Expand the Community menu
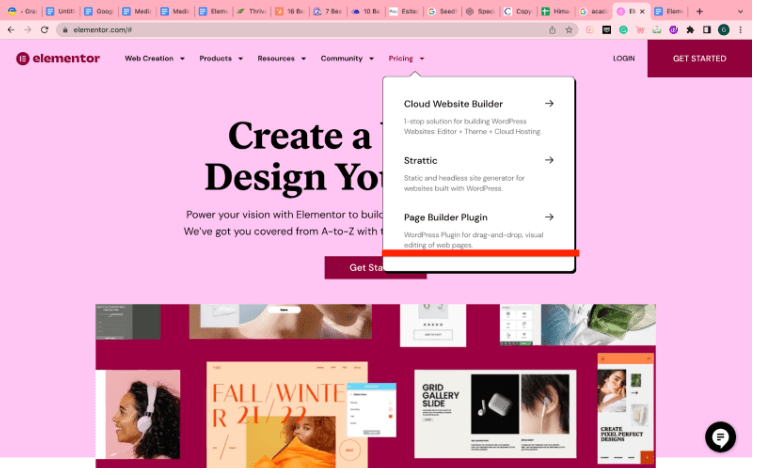Image resolution: width=757 pixels, height=475 pixels. pos(347,58)
